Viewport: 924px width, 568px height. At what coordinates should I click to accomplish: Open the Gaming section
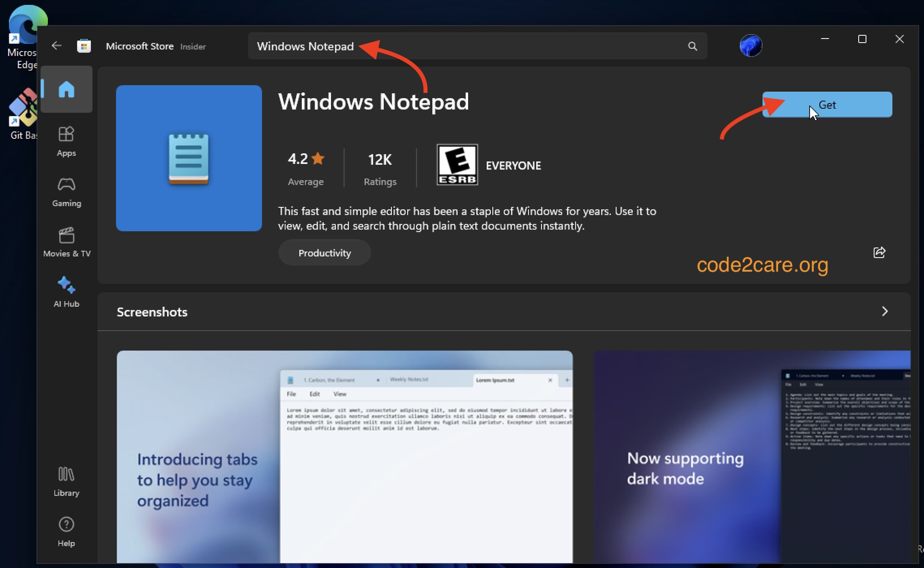click(x=66, y=191)
